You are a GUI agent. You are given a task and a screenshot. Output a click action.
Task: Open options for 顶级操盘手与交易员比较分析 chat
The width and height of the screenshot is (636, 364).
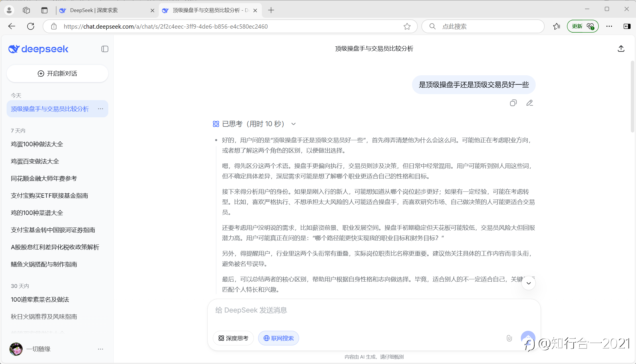point(101,109)
